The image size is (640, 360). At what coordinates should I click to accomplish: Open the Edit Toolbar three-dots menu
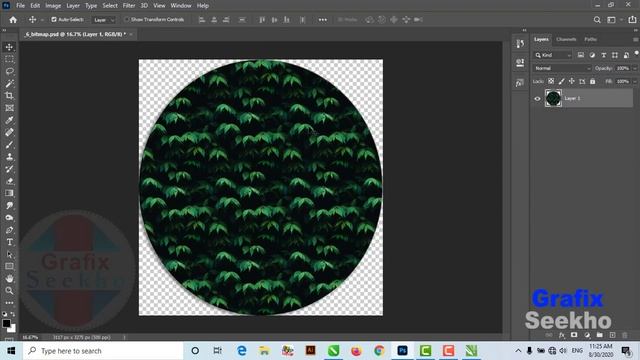(9, 303)
